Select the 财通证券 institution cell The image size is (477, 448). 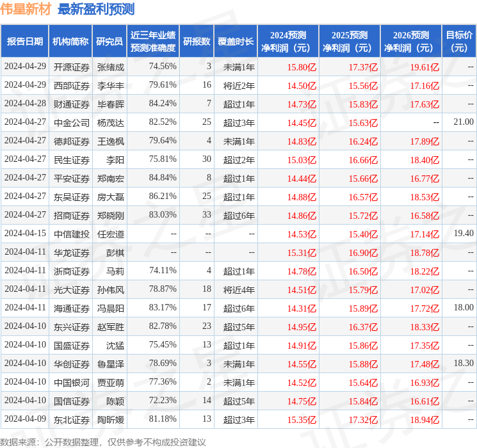coord(72,104)
